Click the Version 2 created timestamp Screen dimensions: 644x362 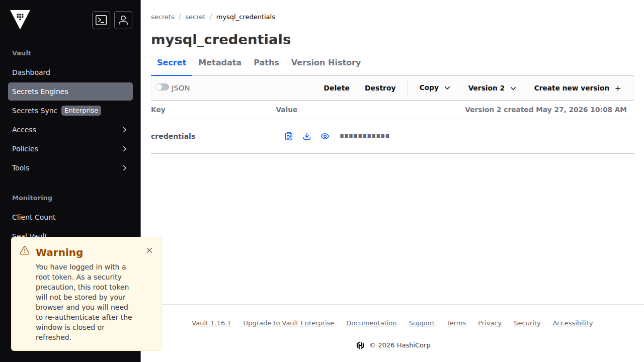(x=546, y=110)
